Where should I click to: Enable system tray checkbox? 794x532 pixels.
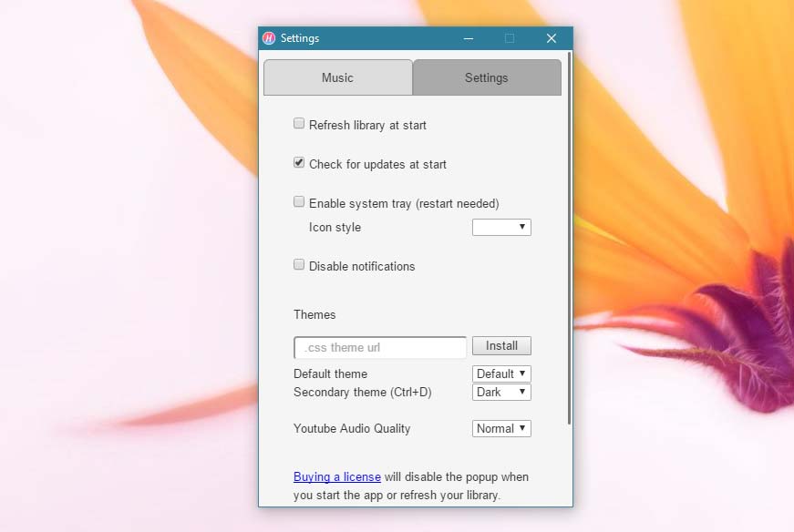(299, 202)
